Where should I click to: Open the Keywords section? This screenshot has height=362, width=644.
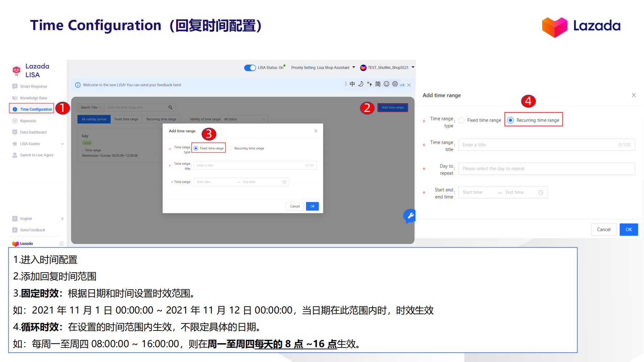[28, 121]
